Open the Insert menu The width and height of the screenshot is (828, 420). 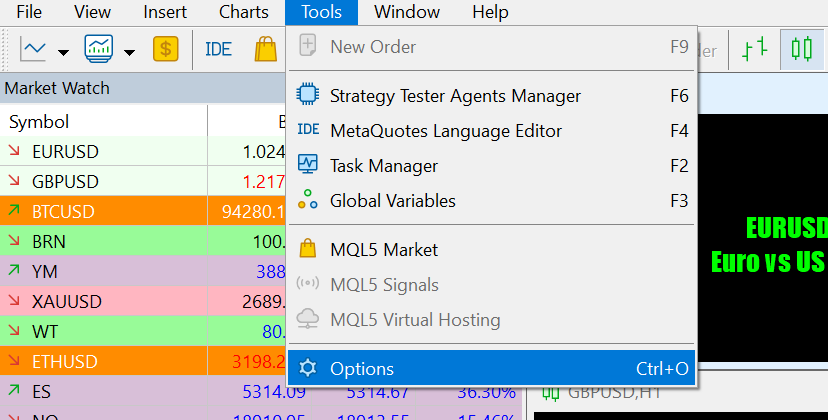click(165, 12)
